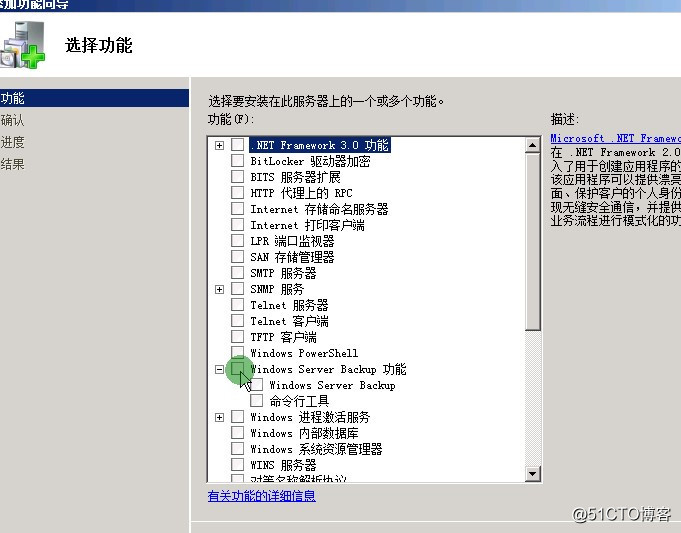Tick the BITS 服务器扩展 checkbox
This screenshot has height=533, width=681.
click(x=237, y=177)
